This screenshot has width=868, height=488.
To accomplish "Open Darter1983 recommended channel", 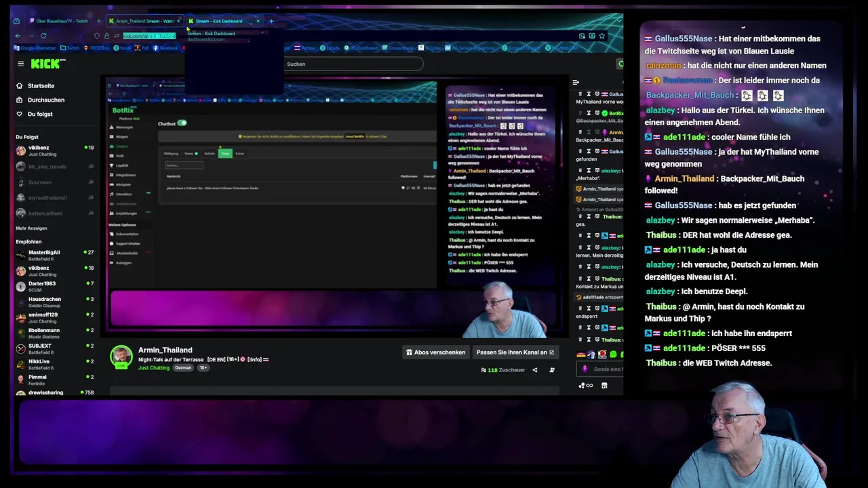I will coord(54,287).
